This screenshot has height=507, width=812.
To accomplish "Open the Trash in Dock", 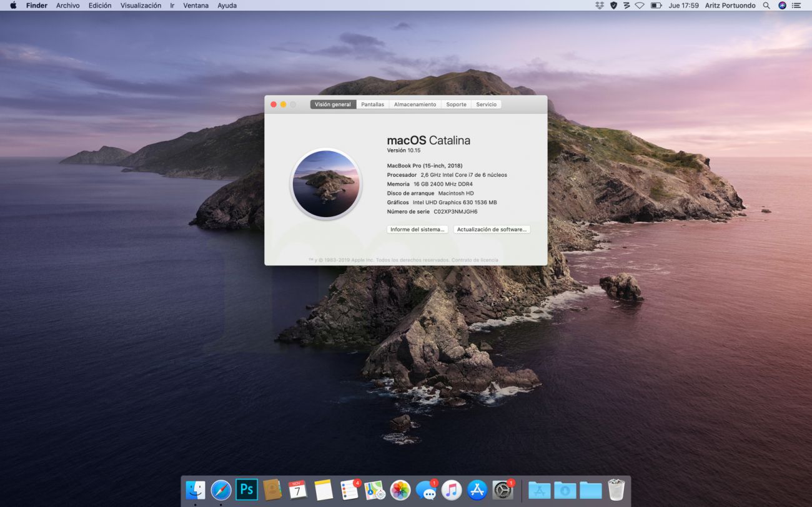I will pos(616,490).
